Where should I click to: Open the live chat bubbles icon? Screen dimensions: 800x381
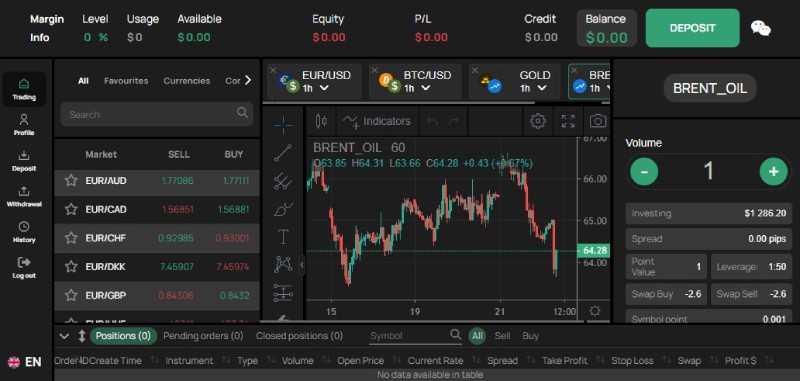pos(761,29)
